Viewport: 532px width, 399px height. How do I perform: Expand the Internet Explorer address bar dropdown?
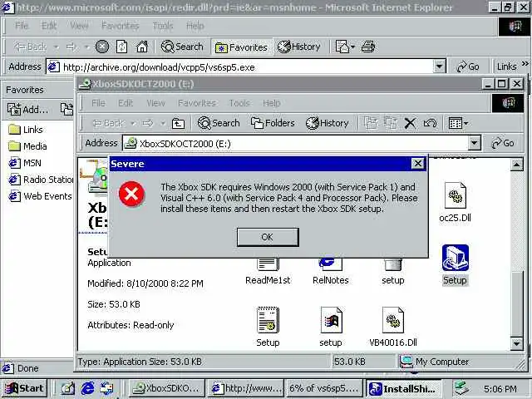(x=439, y=66)
